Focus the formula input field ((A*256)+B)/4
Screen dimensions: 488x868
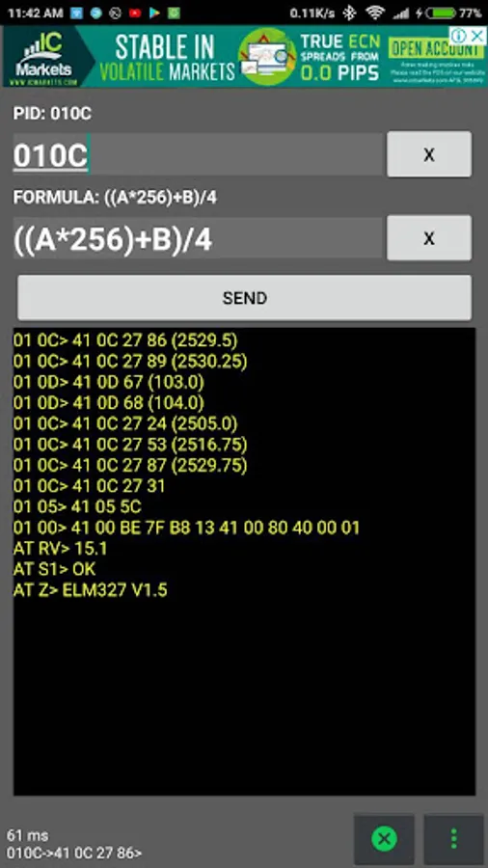198,238
